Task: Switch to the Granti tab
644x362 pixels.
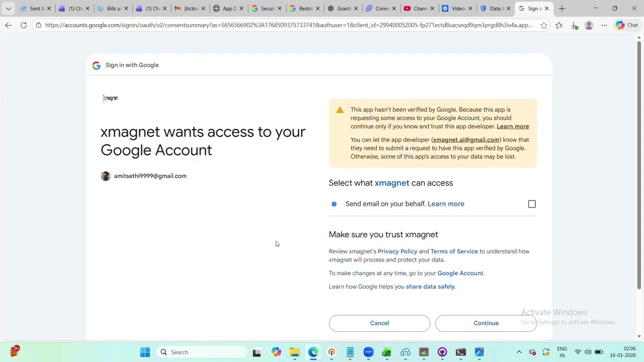Action: (x=342, y=9)
